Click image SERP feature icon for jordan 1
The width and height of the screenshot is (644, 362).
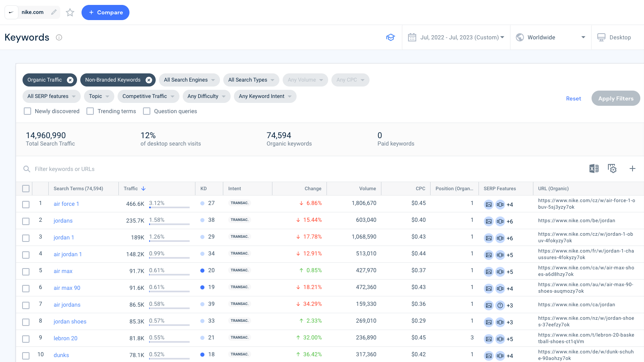(x=489, y=238)
